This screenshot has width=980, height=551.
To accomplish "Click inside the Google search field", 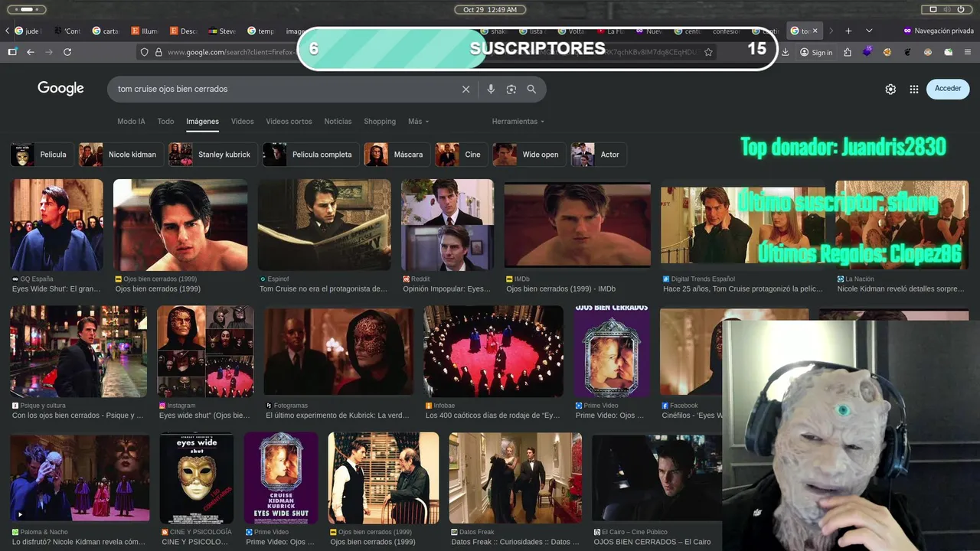I will 287,89.
